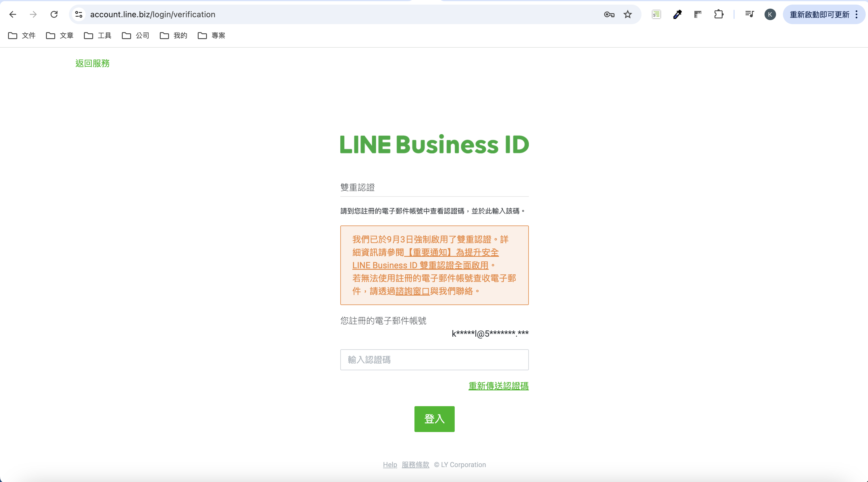Viewport: 868px width, 482px height.
Task: Open the 文章 bookmark folder
Action: pos(60,35)
